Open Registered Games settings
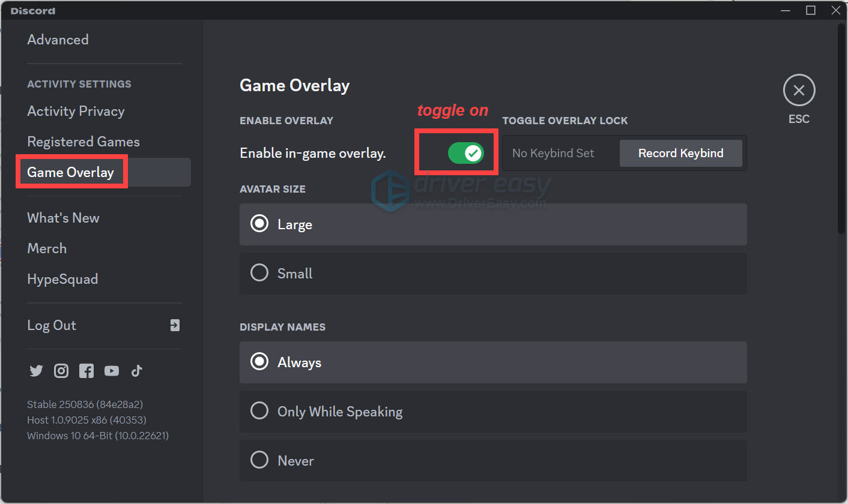The image size is (848, 504). pyautogui.click(x=83, y=142)
